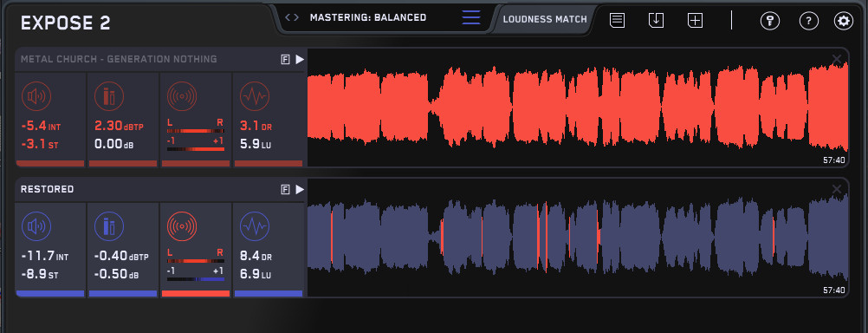Open the Mastering: Balanced preset selector
The width and height of the screenshot is (868, 333).
(368, 17)
